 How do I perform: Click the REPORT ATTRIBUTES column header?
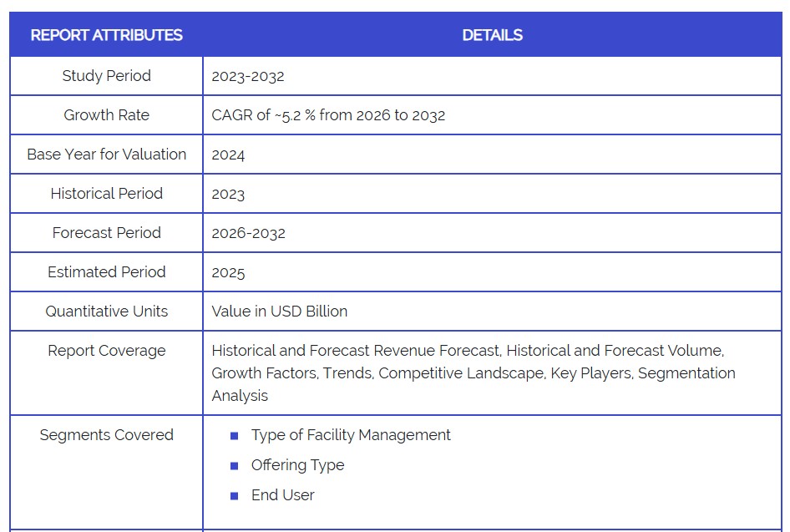(106, 35)
